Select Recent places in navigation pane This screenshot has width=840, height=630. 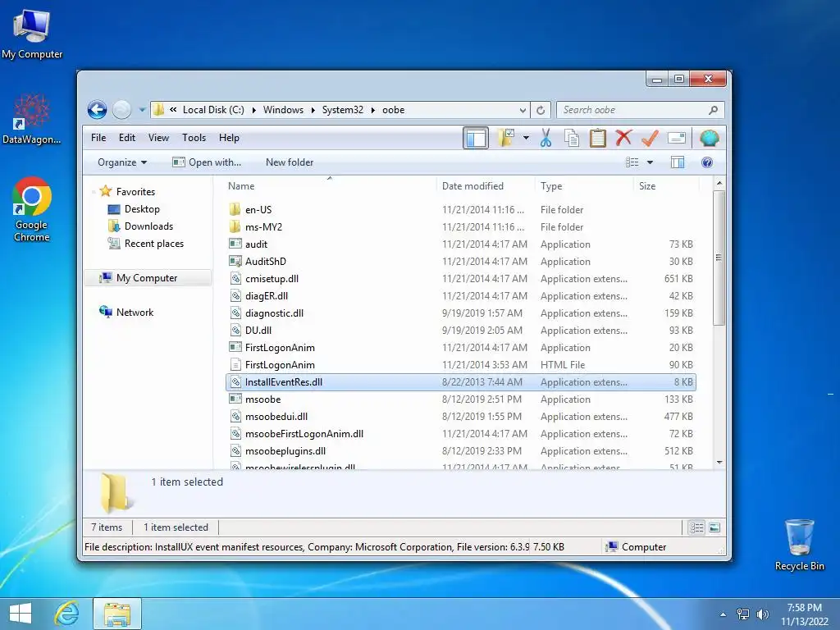click(x=153, y=243)
